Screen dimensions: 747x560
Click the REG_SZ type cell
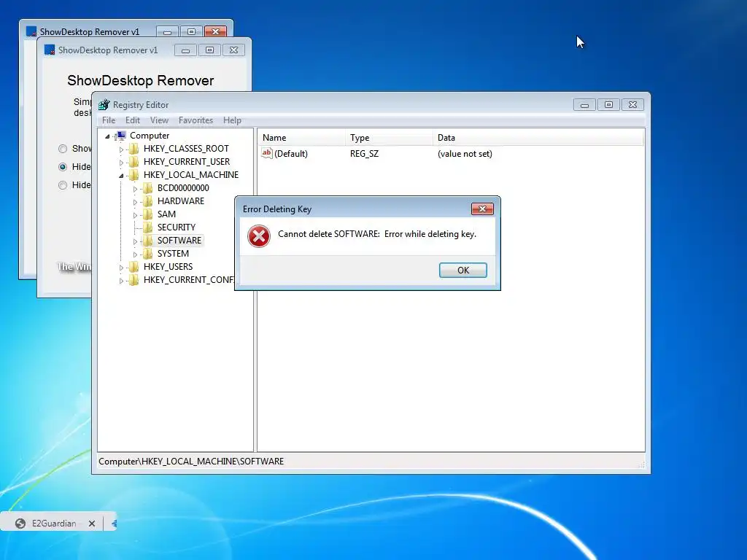(x=364, y=154)
